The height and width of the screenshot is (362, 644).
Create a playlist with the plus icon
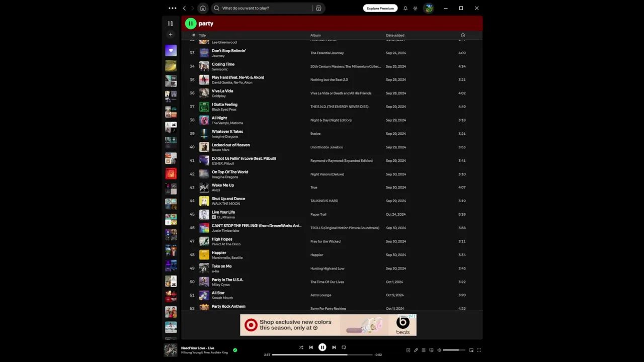[x=171, y=35]
